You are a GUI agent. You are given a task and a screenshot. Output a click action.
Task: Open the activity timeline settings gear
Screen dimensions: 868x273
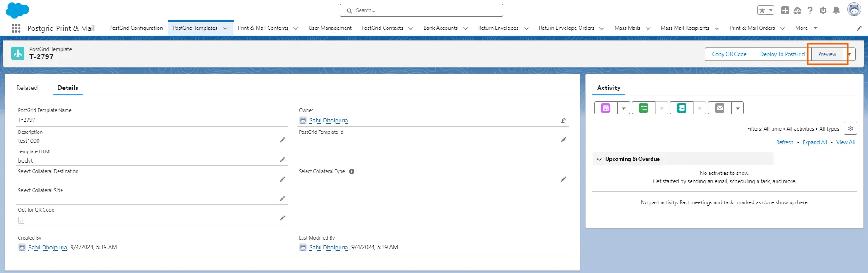click(850, 129)
